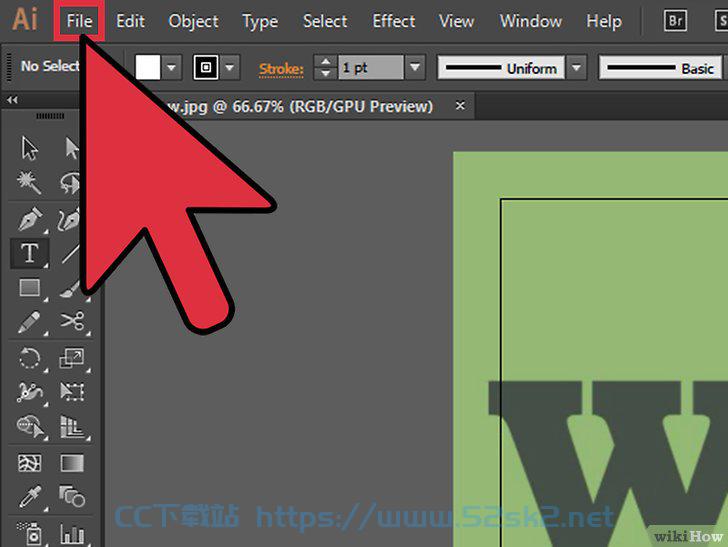Select the Rotate tool
The image size is (728, 547).
30,358
